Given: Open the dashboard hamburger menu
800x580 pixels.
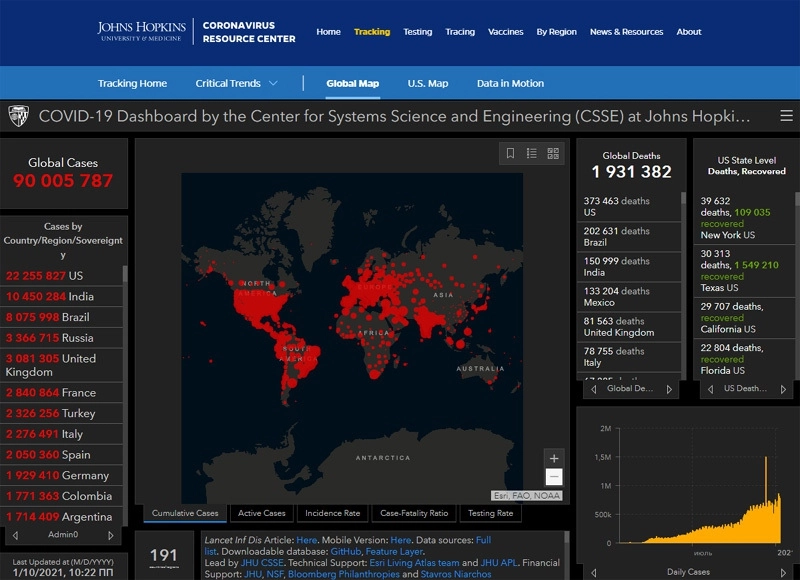Looking at the screenshot, I should click(787, 116).
